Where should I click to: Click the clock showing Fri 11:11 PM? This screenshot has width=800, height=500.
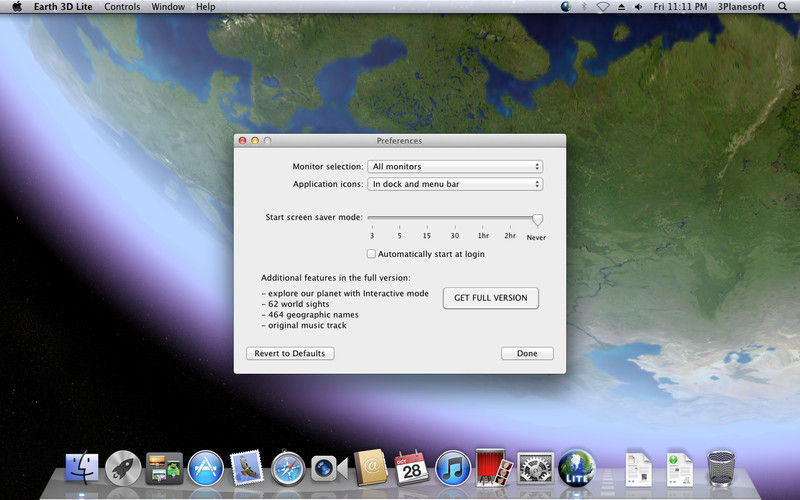point(680,7)
